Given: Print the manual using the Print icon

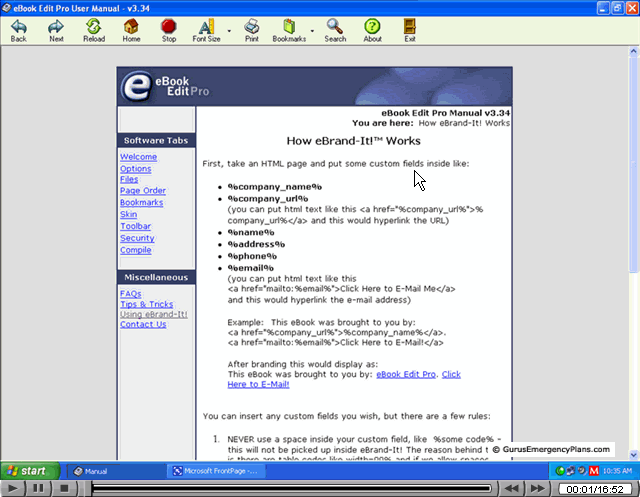Looking at the screenshot, I should point(251,31).
